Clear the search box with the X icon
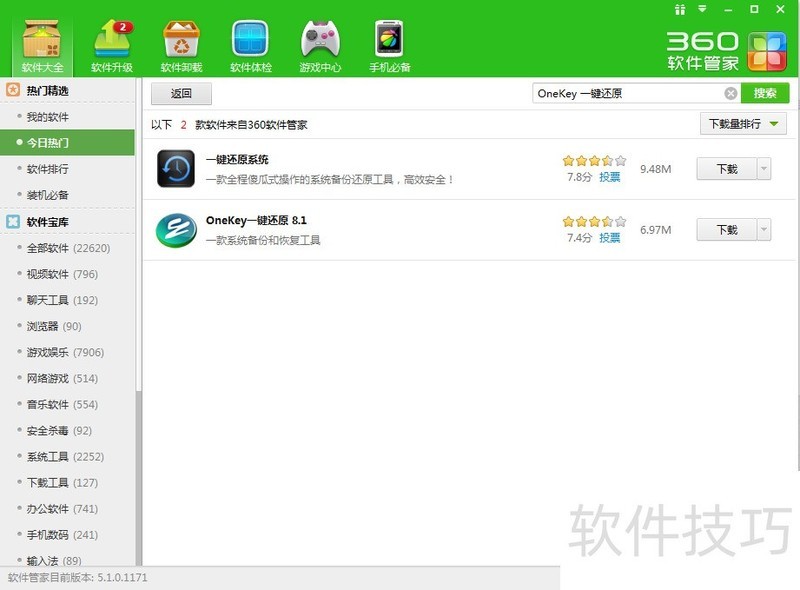 (x=730, y=93)
